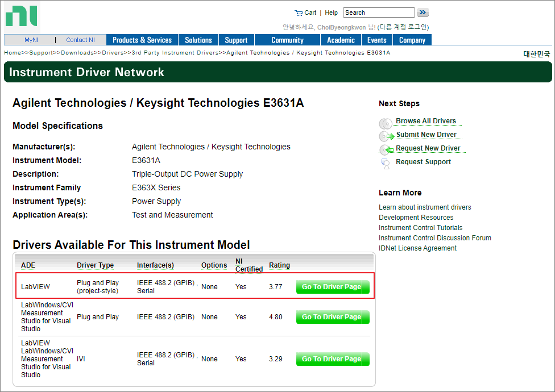This screenshot has height=392, width=555.
Task: Click the Request New Driver arrow icon
Action: pos(386,150)
